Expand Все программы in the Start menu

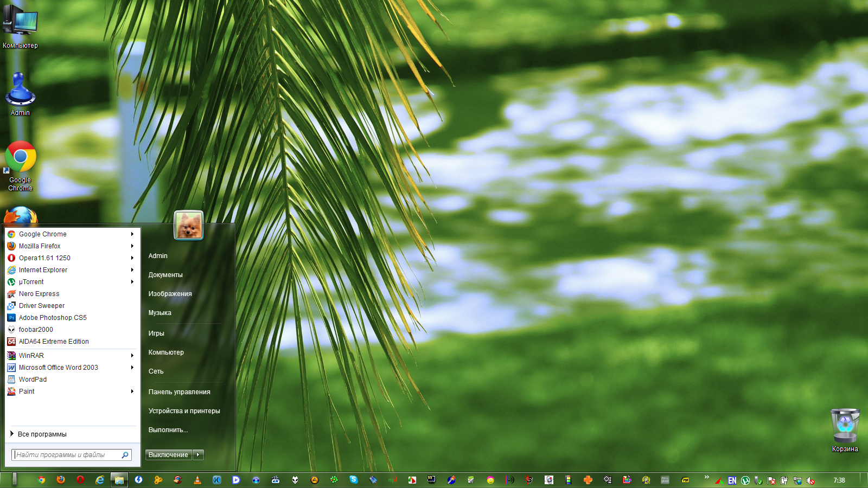42,434
